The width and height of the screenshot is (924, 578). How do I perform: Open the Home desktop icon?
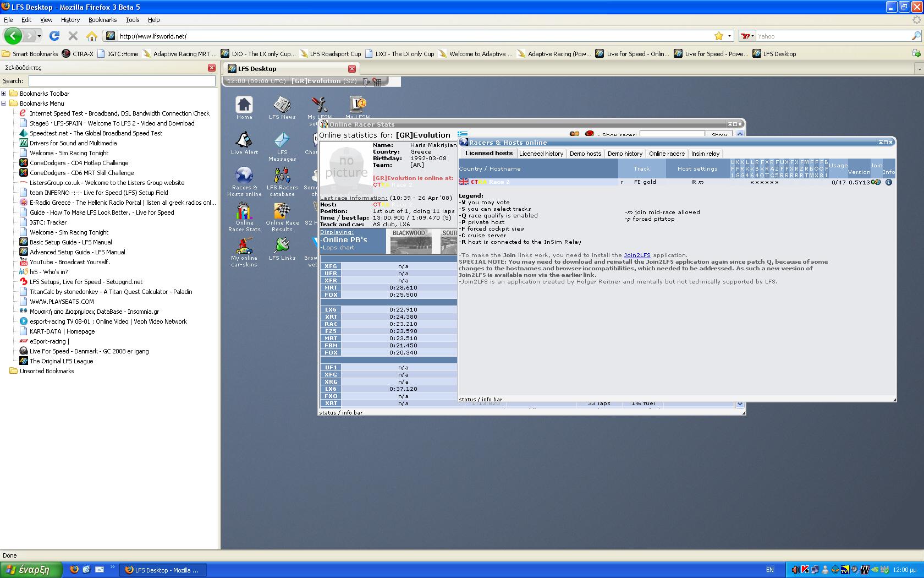pos(244,105)
